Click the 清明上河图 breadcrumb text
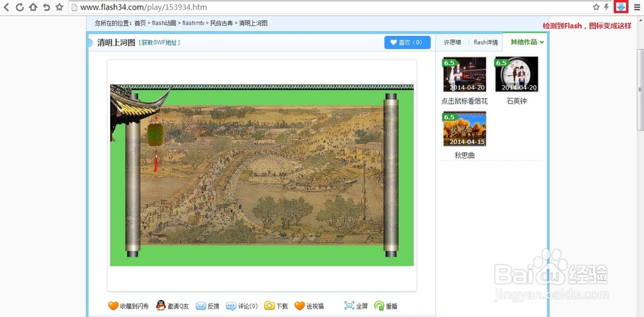 (253, 23)
